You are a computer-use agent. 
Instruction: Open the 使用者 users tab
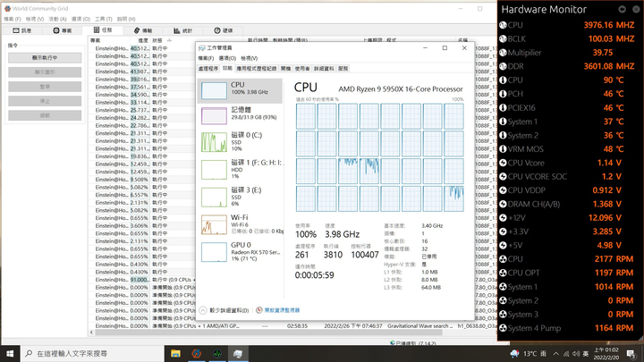(302, 69)
